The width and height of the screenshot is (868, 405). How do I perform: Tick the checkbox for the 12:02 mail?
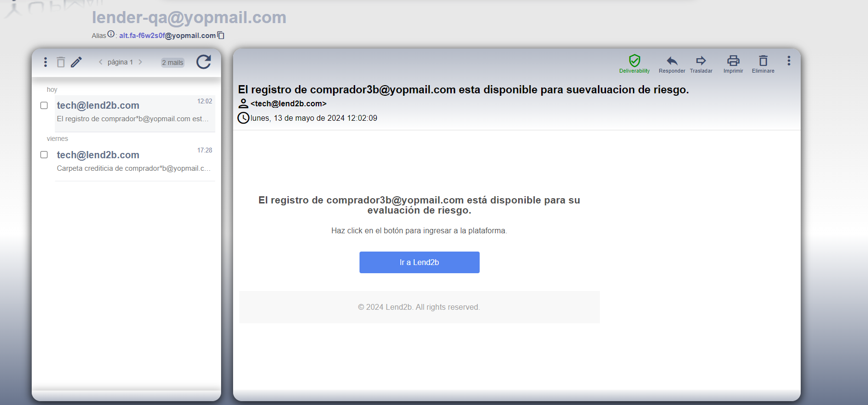44,105
